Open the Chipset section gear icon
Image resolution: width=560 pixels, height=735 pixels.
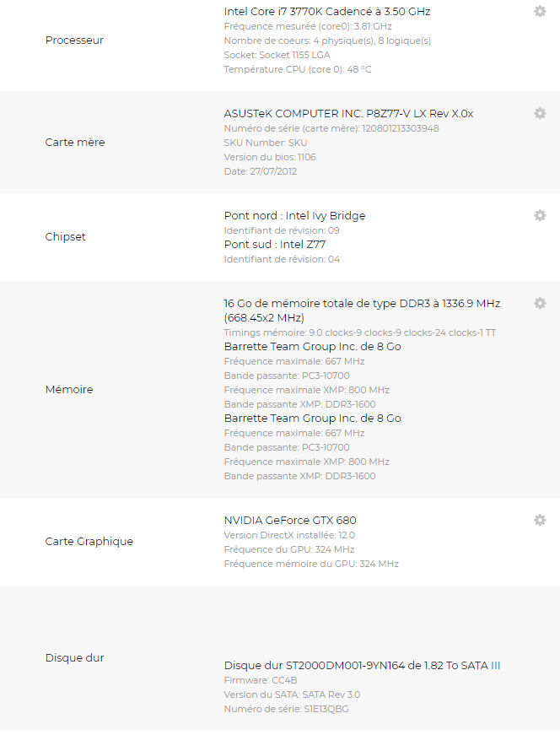(540, 215)
